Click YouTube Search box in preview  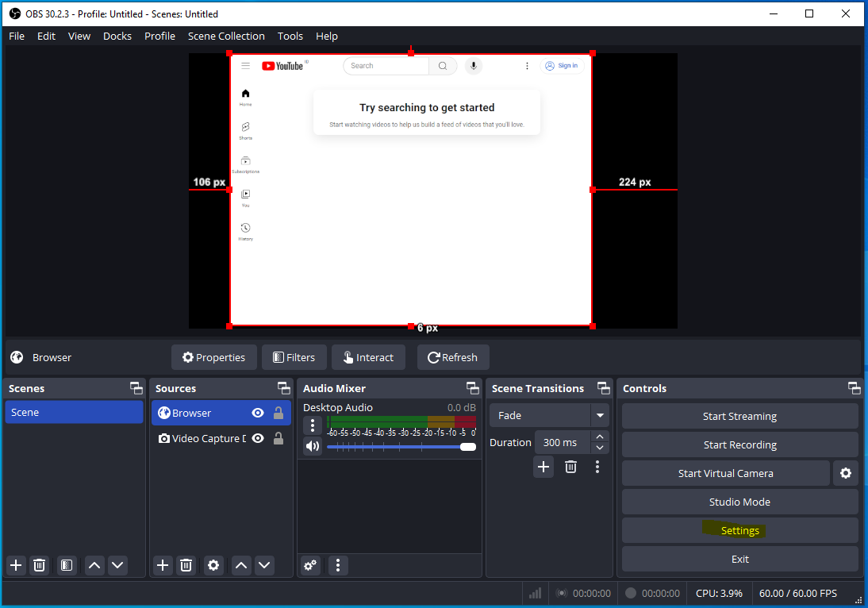[386, 66]
